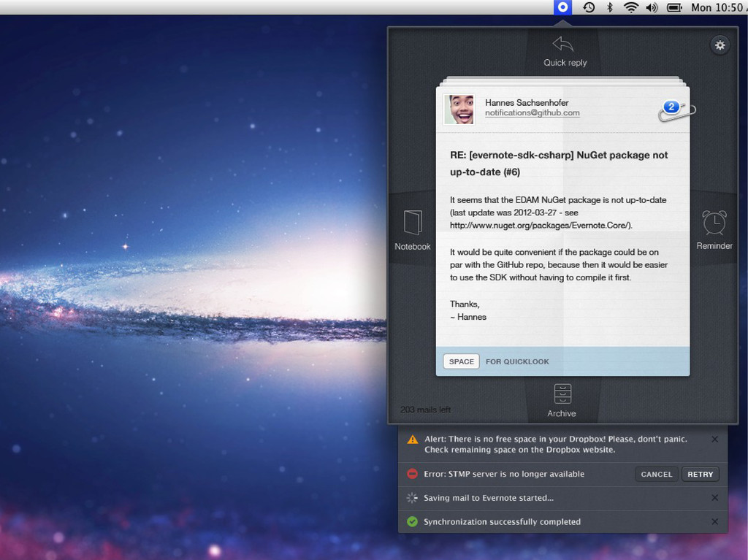Open the volume menu bar icon
The width and height of the screenshot is (748, 560).
click(652, 7)
